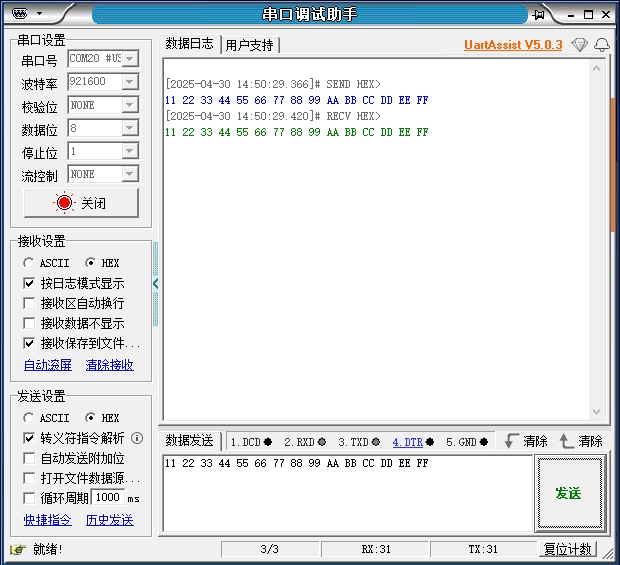The height and width of the screenshot is (565, 620).
Task: Click the diamond icon near version link
Action: pos(579,45)
